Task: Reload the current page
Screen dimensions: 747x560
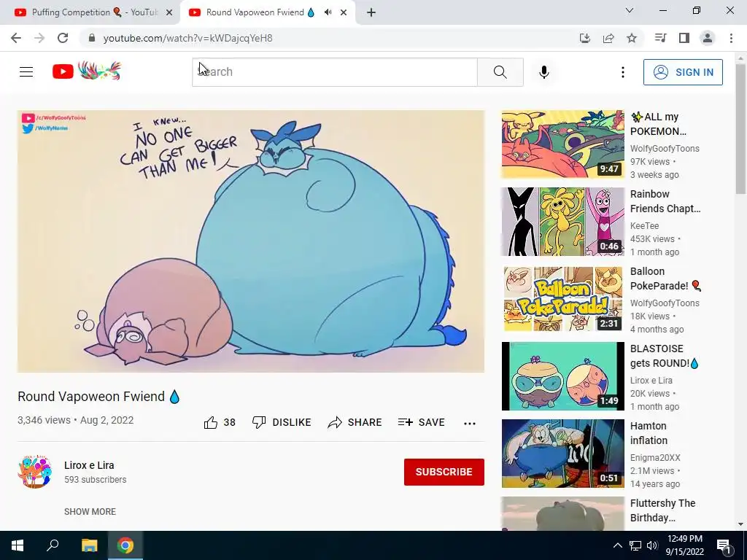Action: point(63,38)
